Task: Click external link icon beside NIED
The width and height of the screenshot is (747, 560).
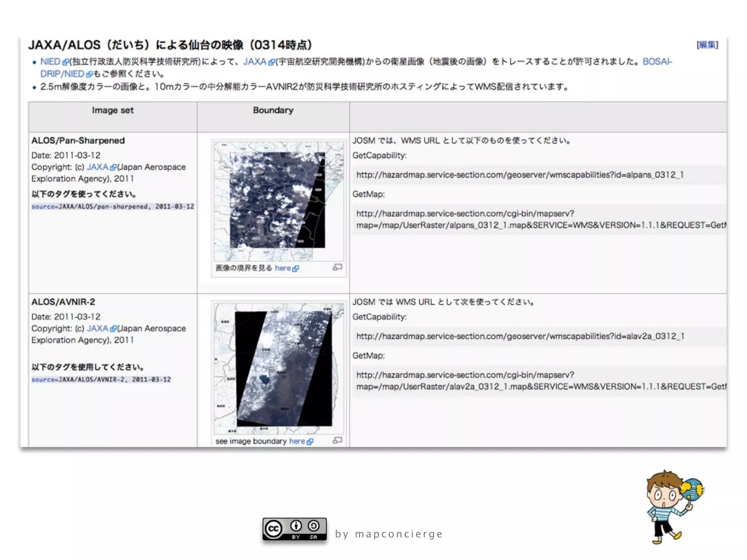Action: coord(65,62)
